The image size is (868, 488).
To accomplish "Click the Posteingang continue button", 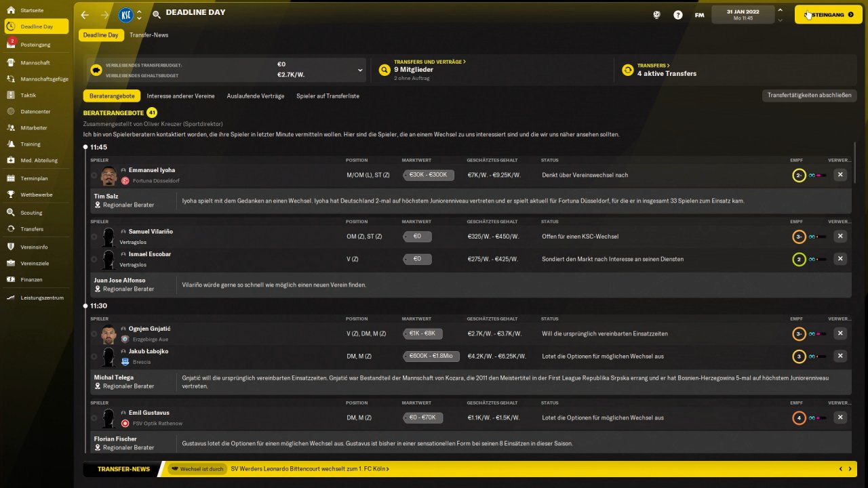I will click(x=828, y=14).
